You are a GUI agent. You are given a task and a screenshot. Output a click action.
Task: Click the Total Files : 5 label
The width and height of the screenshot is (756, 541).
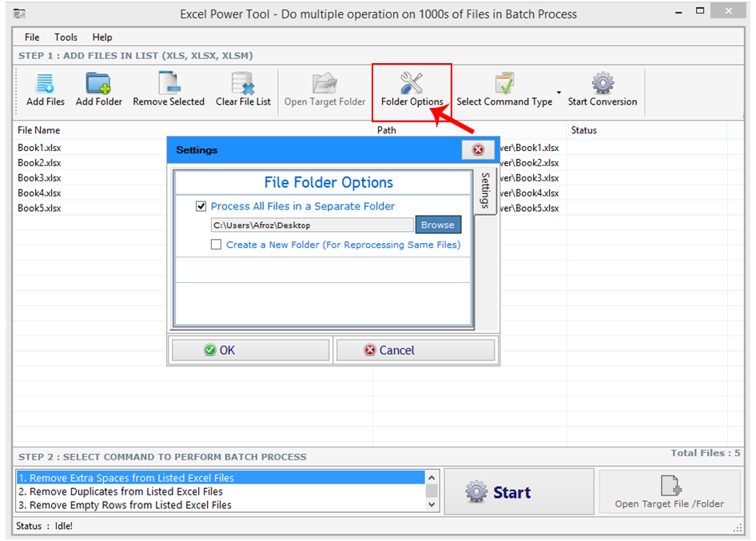(x=706, y=453)
